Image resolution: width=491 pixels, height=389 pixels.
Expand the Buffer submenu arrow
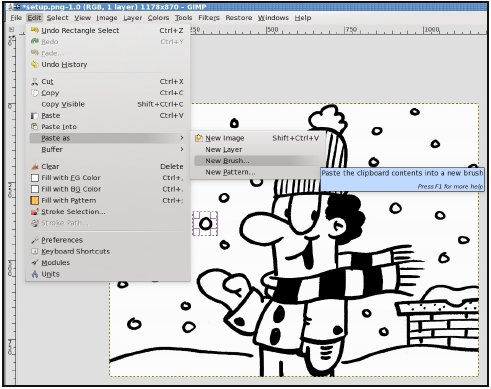coord(182,149)
